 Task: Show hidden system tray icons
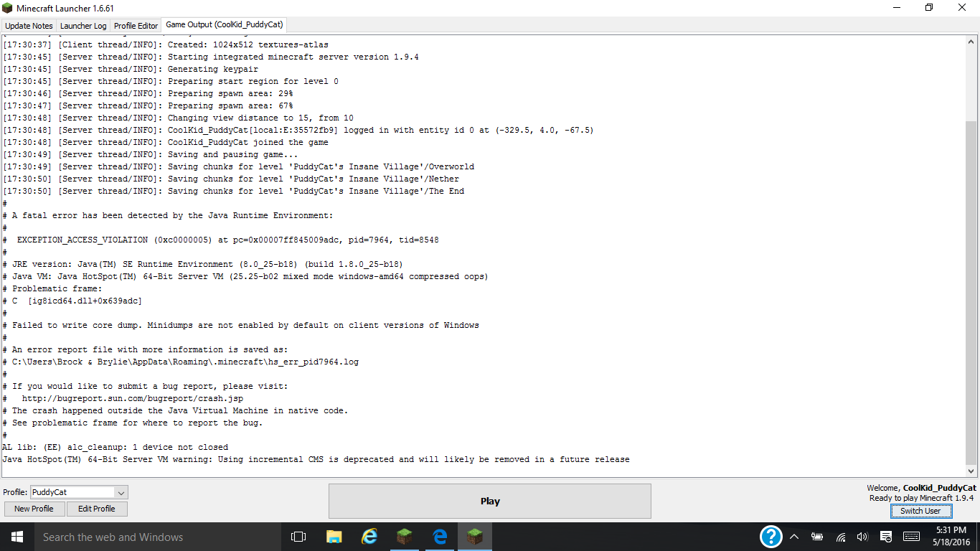794,537
